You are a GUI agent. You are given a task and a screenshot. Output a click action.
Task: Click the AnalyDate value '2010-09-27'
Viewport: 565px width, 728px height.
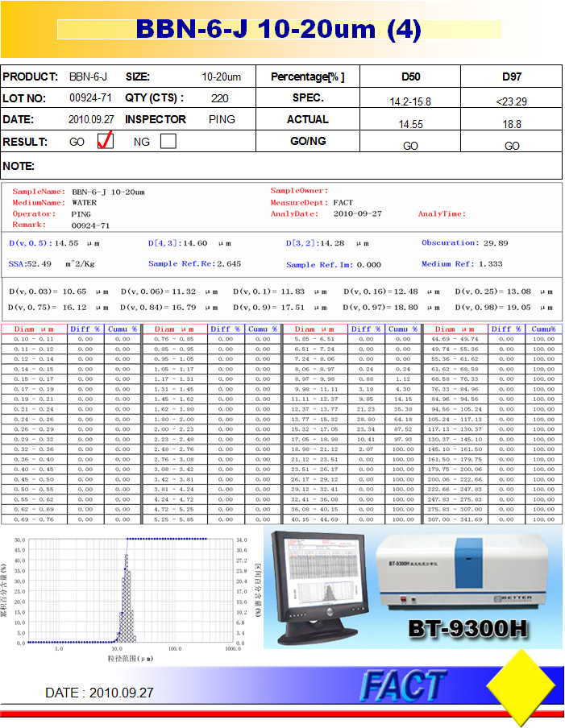click(x=357, y=213)
